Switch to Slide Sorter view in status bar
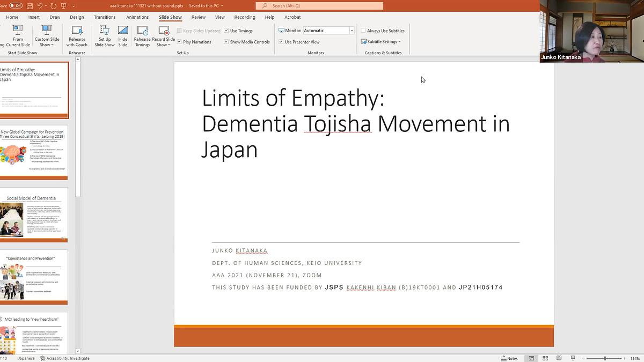The image size is (644, 362). pos(545,358)
